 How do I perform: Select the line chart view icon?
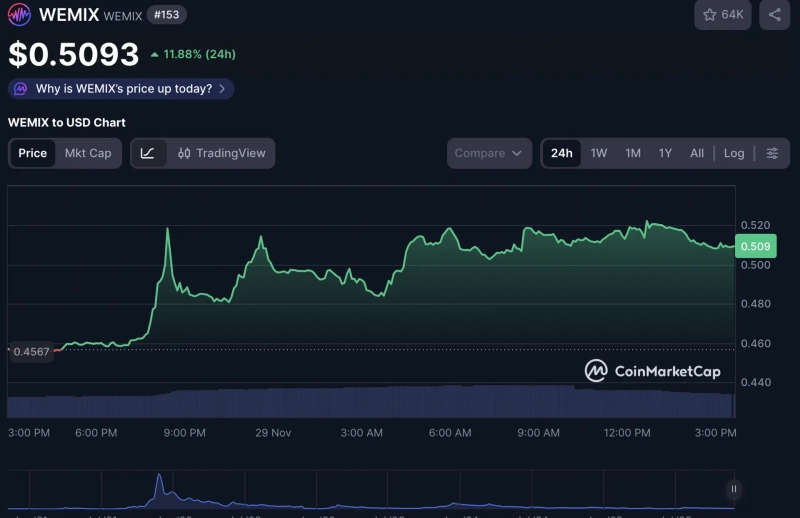148,153
